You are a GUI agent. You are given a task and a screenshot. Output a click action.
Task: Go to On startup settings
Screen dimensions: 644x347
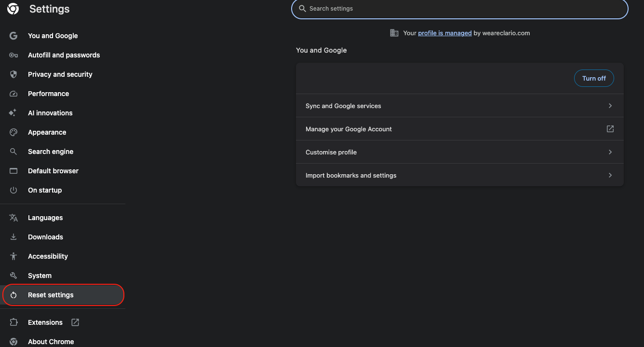tap(45, 190)
